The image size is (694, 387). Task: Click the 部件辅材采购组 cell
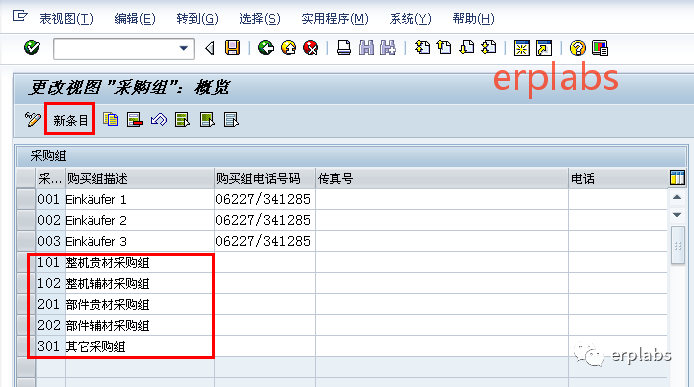140,325
